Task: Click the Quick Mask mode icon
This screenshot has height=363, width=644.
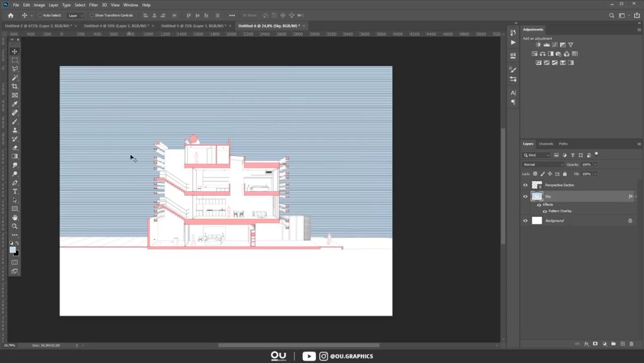Action: click(x=15, y=262)
